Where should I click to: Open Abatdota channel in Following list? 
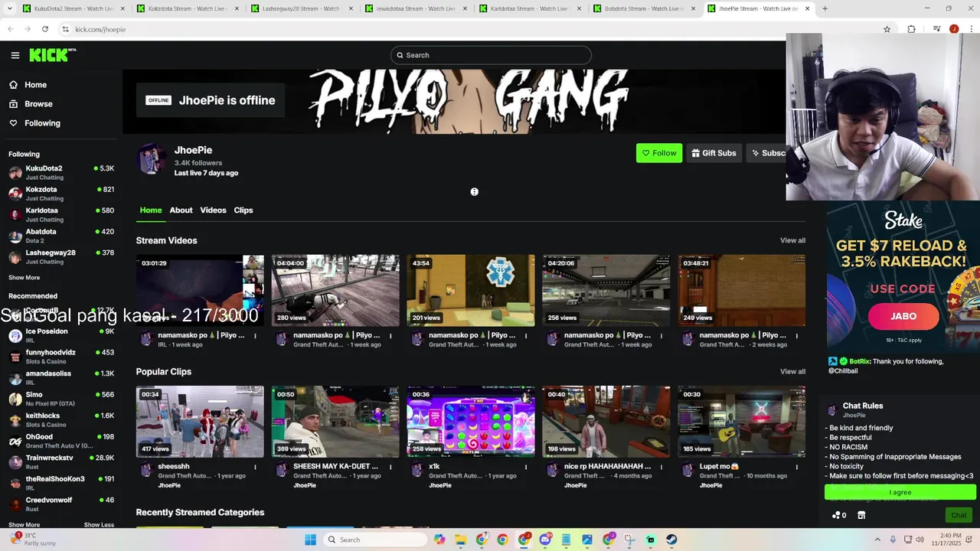[x=61, y=236]
